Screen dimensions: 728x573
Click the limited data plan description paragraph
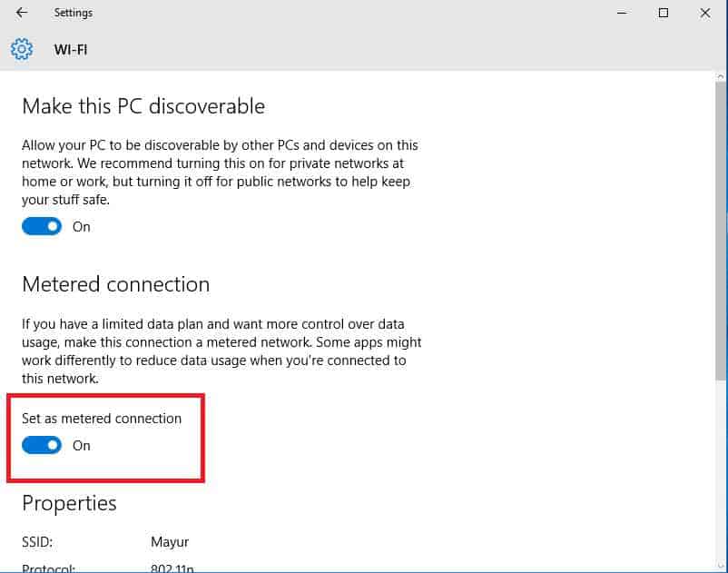221,351
